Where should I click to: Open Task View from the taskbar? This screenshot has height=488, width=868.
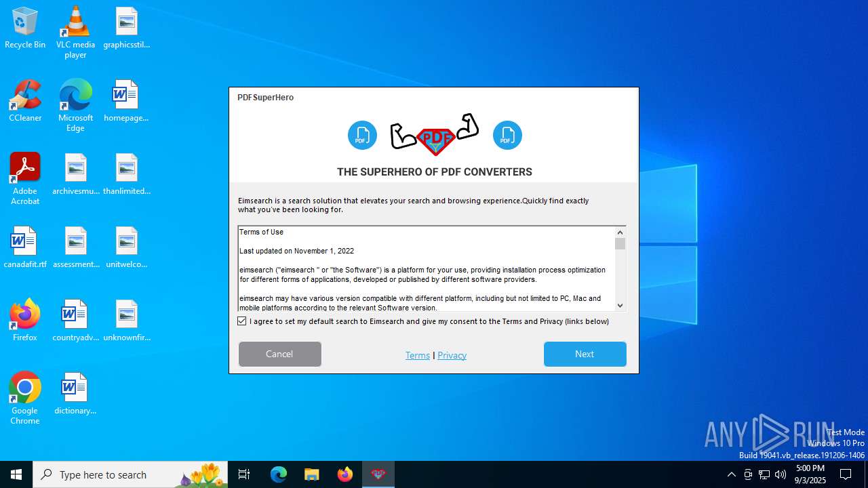pyautogui.click(x=244, y=474)
